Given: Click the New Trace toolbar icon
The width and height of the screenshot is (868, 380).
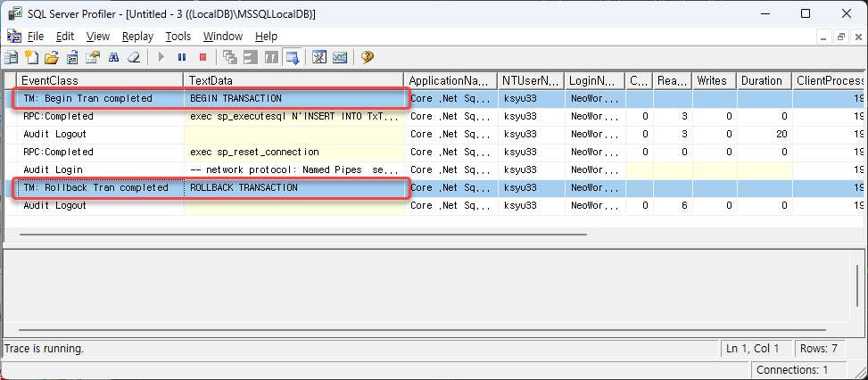Looking at the screenshot, I should 12,57.
